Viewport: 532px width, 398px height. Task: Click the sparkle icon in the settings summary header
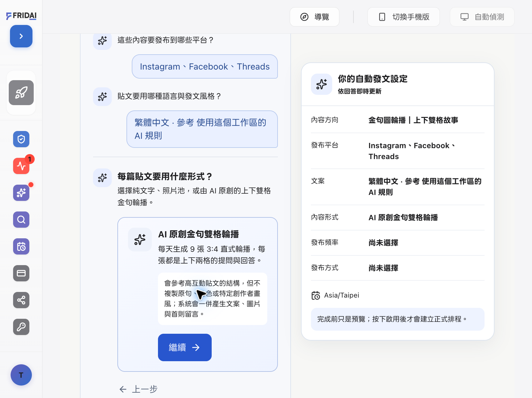coord(322,84)
